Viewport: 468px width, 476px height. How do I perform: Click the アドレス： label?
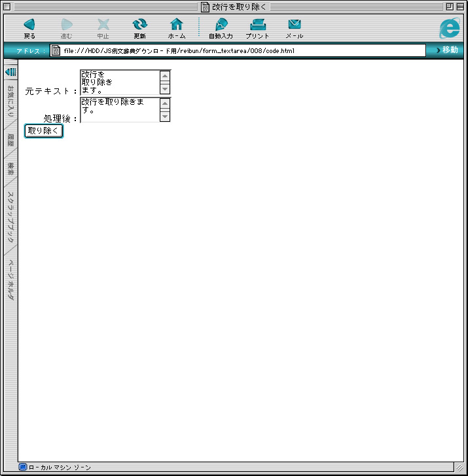pos(31,51)
